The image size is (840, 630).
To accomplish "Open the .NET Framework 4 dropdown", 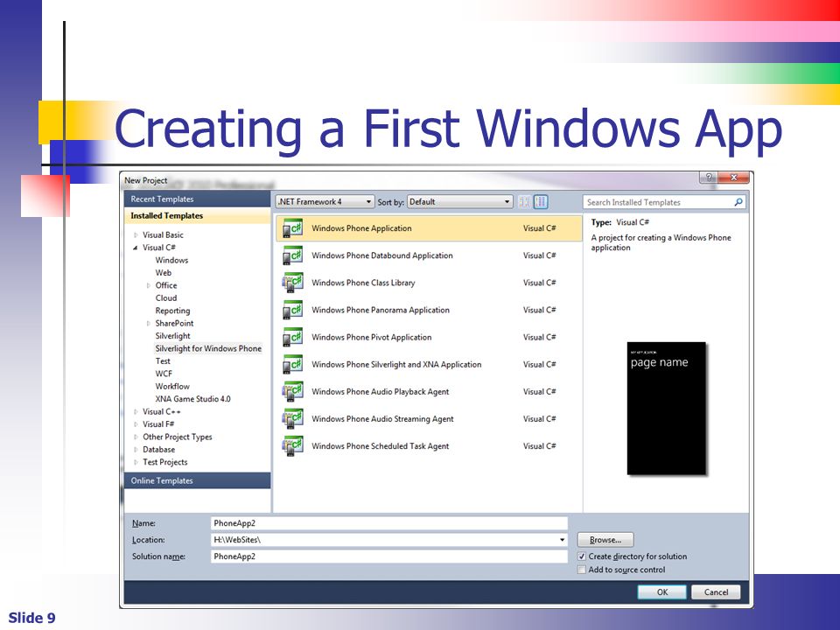I will tap(325, 202).
